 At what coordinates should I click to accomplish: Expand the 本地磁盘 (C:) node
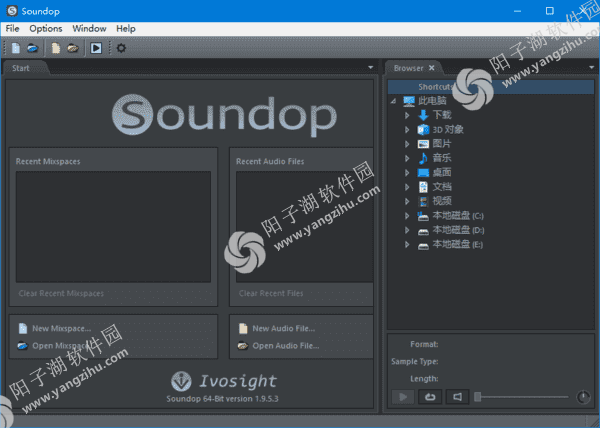[407, 216]
